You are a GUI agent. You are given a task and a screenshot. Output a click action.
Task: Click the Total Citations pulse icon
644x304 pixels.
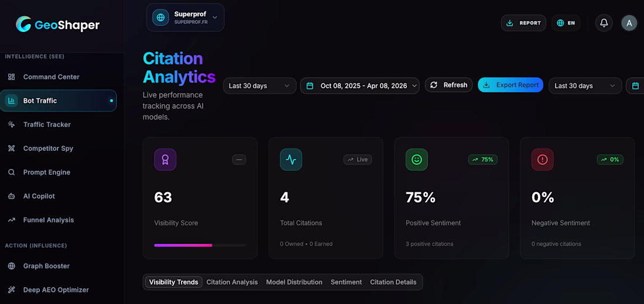291,160
